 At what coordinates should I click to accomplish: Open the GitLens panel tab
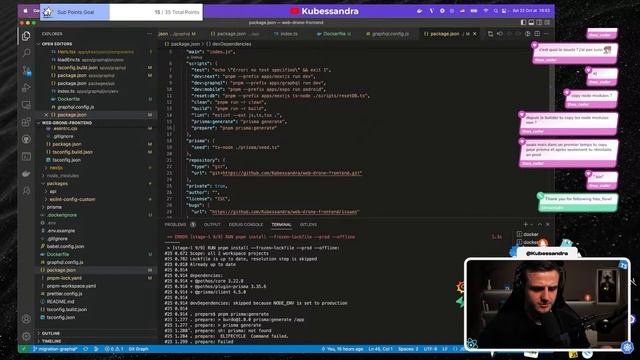point(308,224)
